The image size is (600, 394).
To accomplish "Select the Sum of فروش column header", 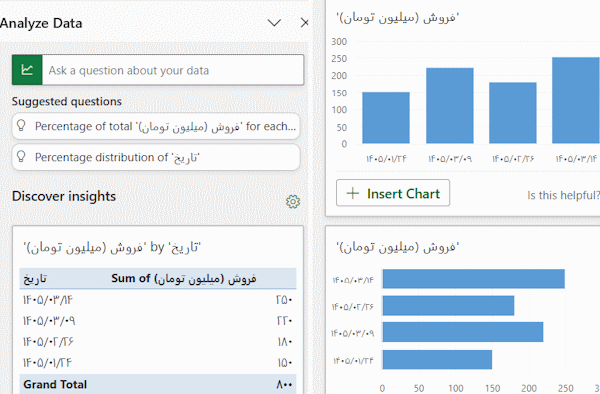I will click(184, 278).
